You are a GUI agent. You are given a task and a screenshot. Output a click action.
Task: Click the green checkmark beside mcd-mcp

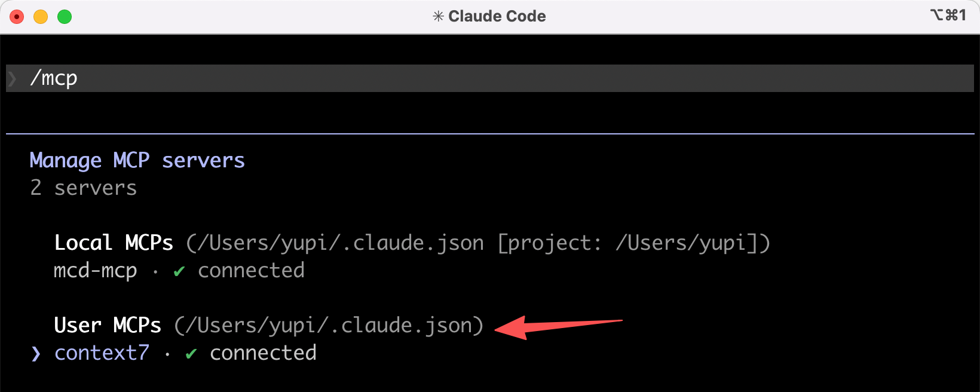(x=179, y=271)
